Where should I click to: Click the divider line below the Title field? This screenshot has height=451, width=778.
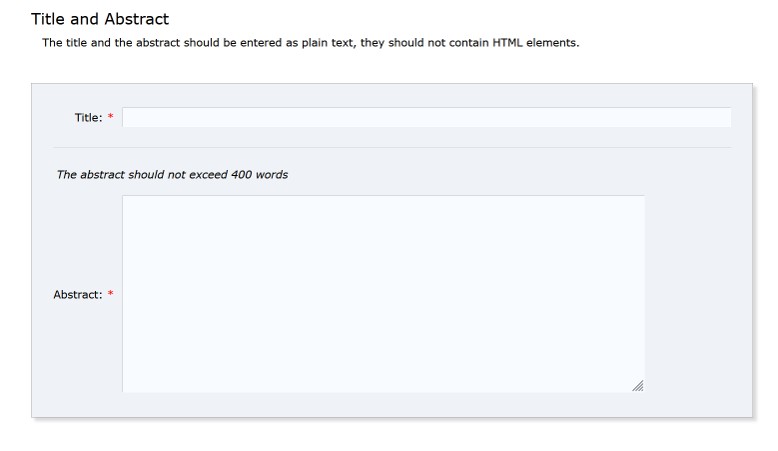pyautogui.click(x=392, y=148)
